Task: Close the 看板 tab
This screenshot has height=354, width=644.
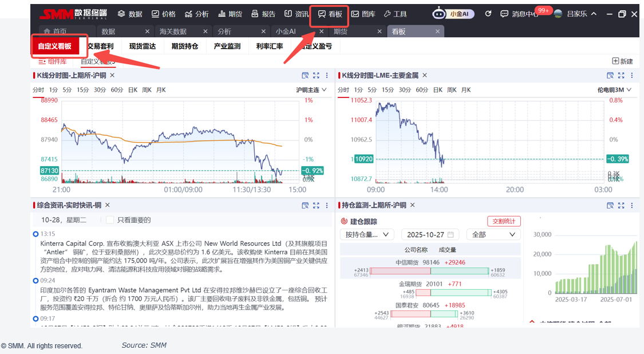Action: (x=437, y=32)
